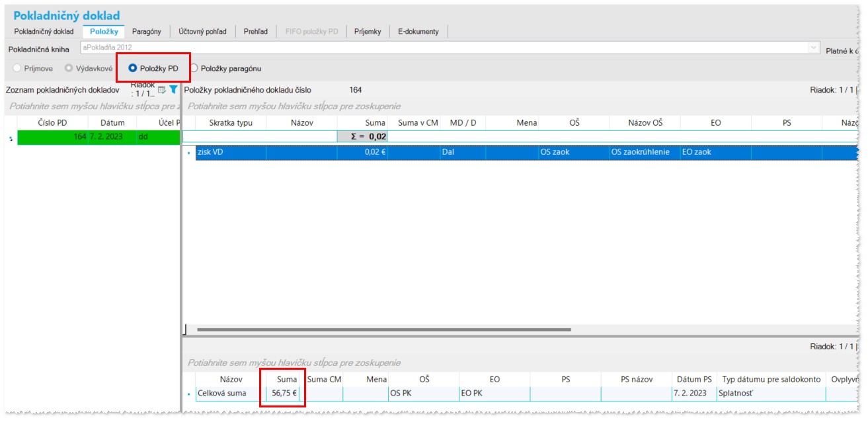Viewport: 868px width, 422px height.
Task: Click the "Dal" cell in item row
Action: coord(463,152)
